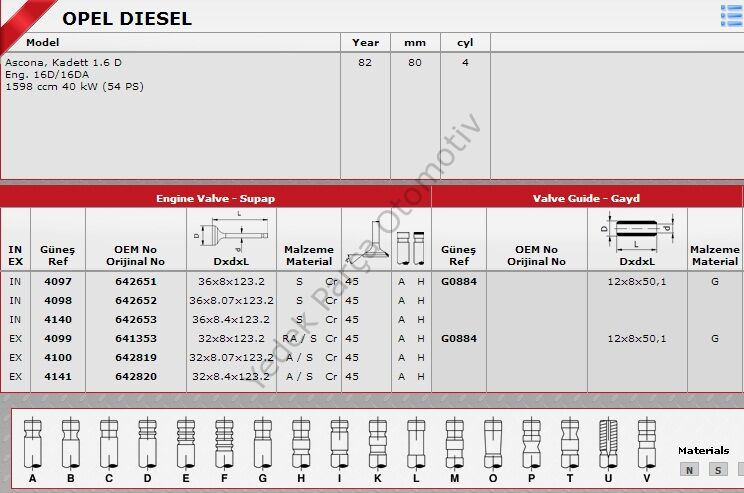Select valve stem type D icon
The image size is (744, 493).
[148, 444]
